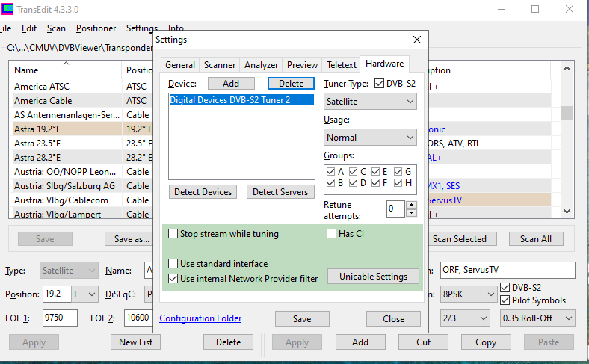Uncheck Use internal Network Provider filter
Screen dimensions: 589x364
173,279
